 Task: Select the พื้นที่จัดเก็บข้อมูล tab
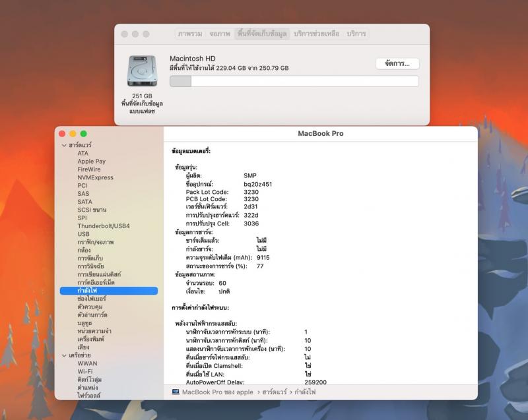click(262, 34)
